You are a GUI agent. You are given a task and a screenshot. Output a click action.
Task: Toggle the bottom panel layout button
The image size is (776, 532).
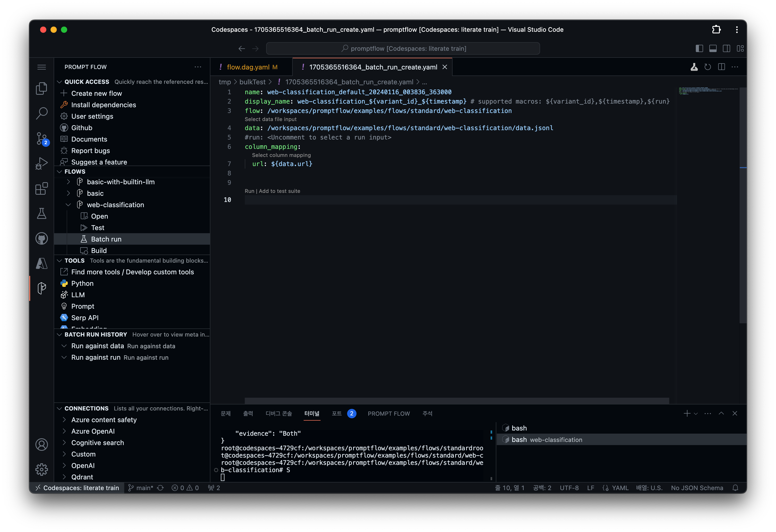click(713, 49)
